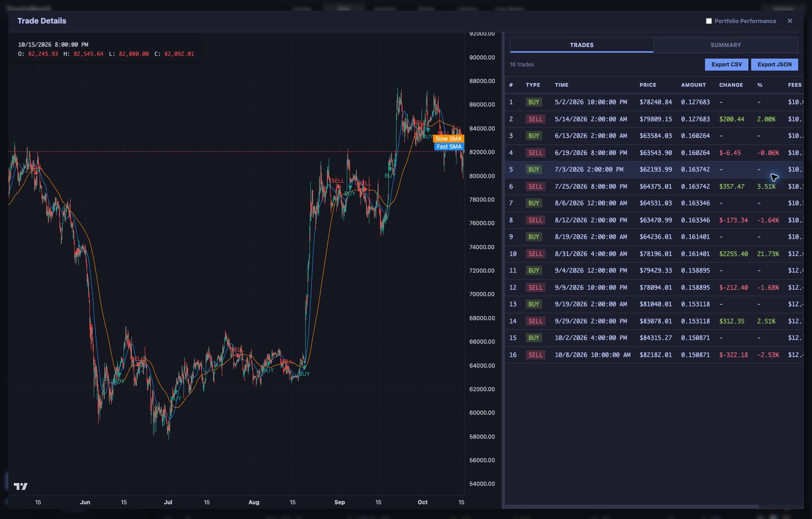Image resolution: width=812 pixels, height=519 pixels.
Task: Click the Export CSV button
Action: (726, 65)
